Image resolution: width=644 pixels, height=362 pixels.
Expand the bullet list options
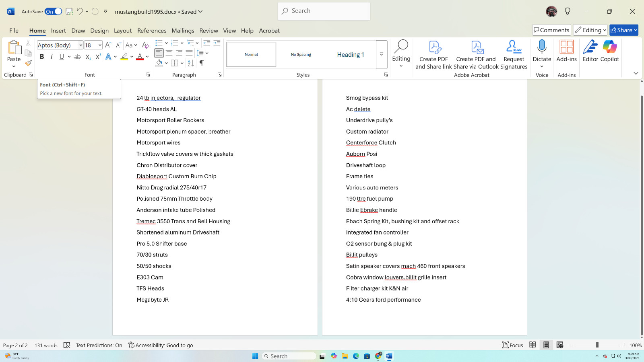[166, 43]
